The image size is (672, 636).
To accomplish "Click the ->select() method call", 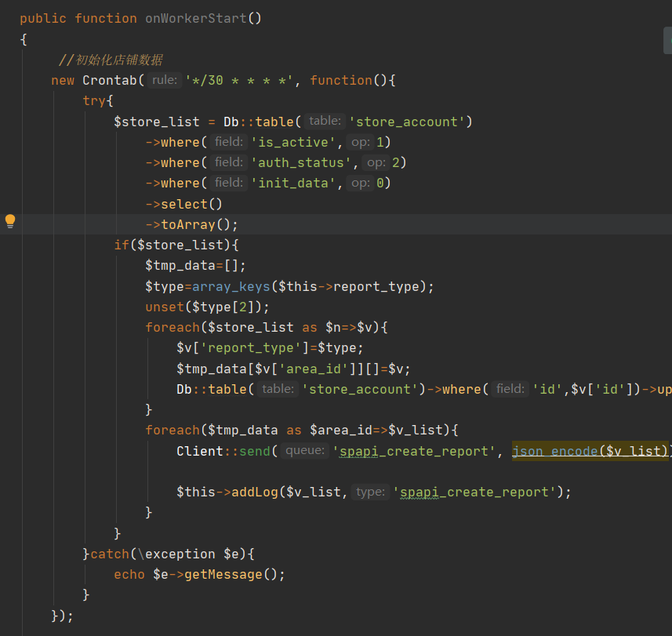I will pyautogui.click(x=183, y=204).
